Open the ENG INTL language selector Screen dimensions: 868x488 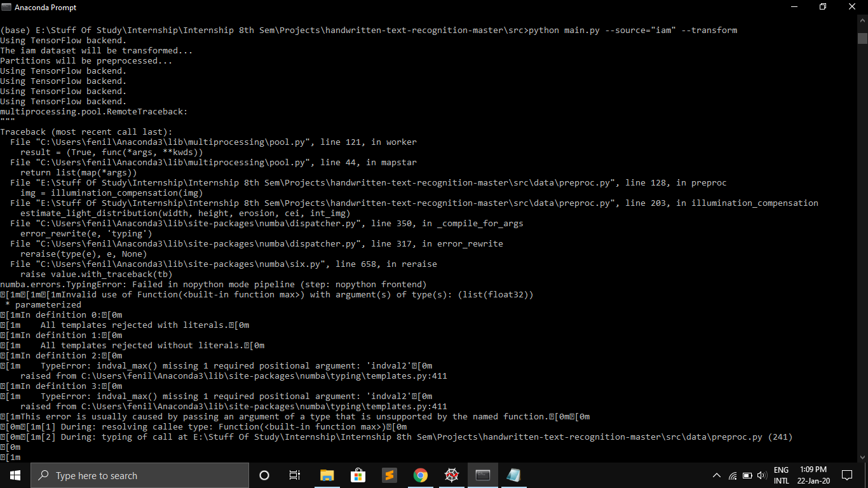tap(782, 475)
